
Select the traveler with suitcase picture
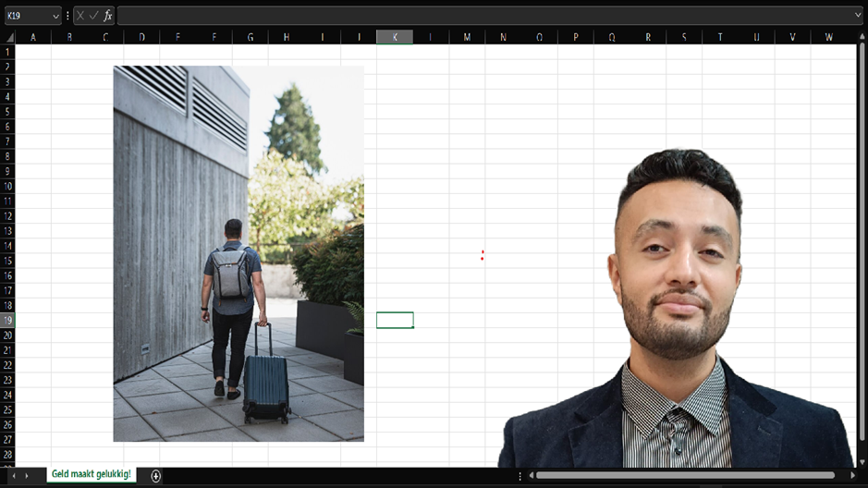click(238, 253)
